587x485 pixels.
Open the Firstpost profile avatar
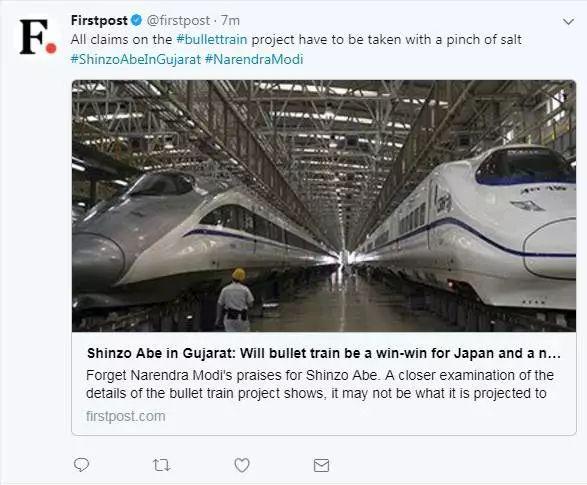click(37, 37)
